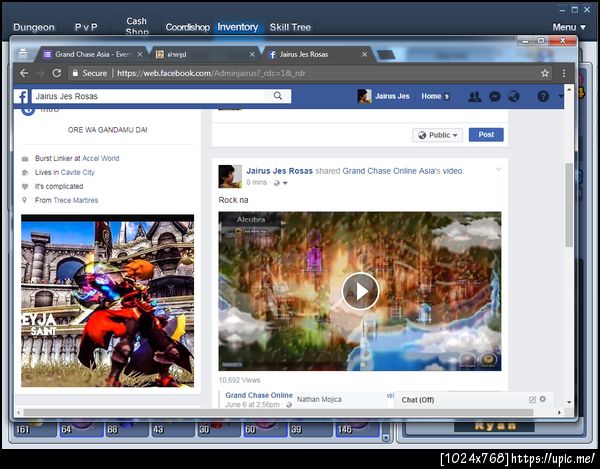This screenshot has width=600, height=469.
Task: Reload the page in Chrome
Action: (x=57, y=73)
